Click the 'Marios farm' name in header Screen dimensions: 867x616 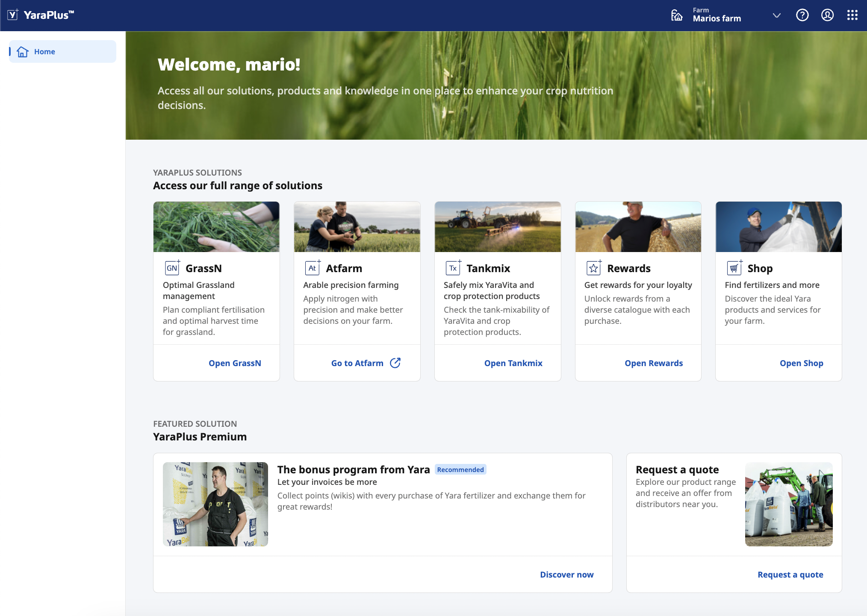pos(717,18)
